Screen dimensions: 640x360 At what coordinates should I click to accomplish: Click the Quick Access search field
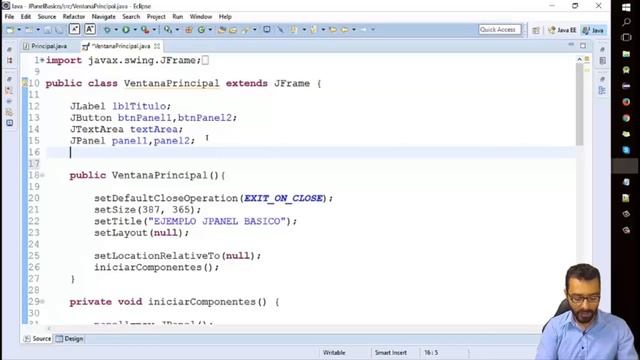(x=500, y=29)
